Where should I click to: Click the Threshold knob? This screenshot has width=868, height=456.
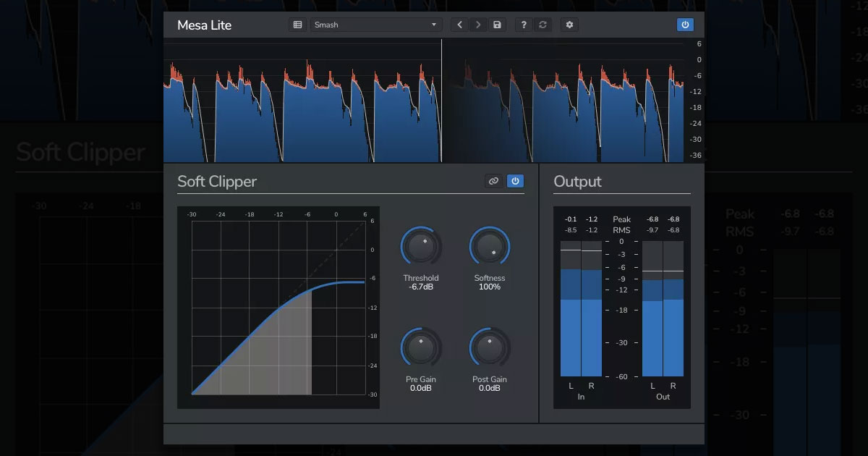[x=421, y=248]
